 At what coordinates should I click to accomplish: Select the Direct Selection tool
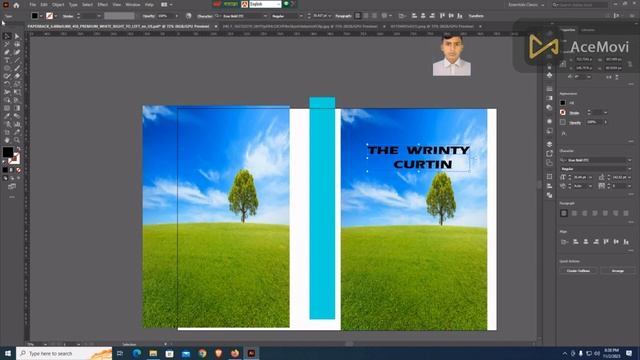tap(17, 36)
